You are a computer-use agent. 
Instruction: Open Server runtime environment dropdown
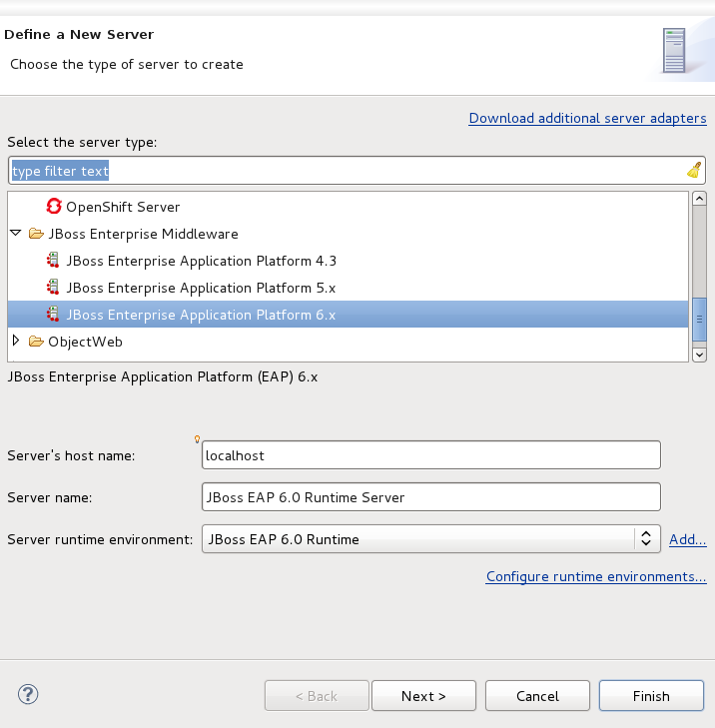click(x=430, y=539)
